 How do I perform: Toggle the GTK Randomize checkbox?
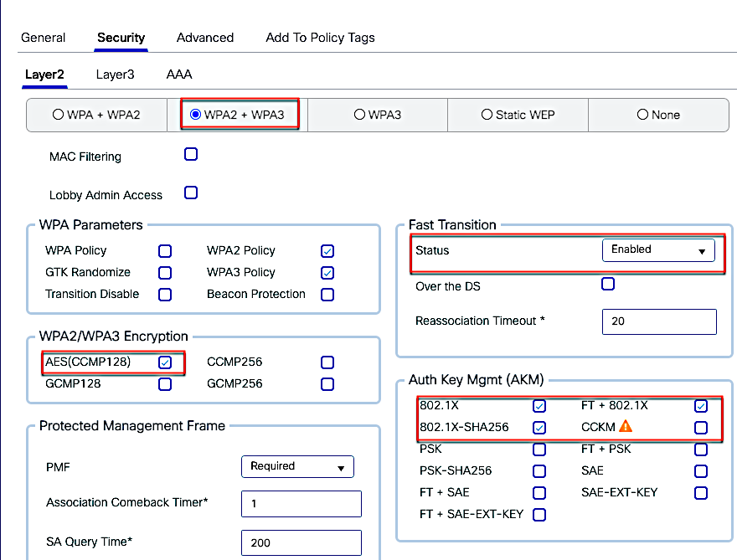[165, 272]
